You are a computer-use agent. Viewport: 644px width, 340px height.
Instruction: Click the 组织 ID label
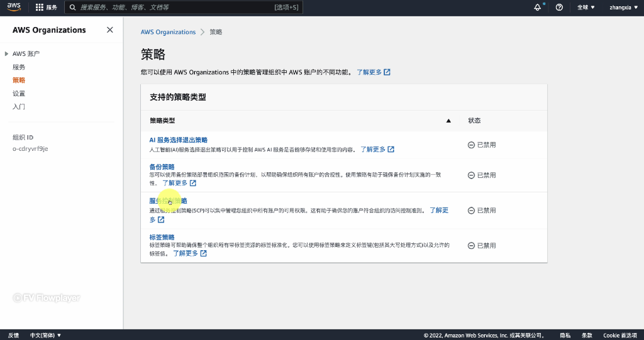tap(23, 138)
